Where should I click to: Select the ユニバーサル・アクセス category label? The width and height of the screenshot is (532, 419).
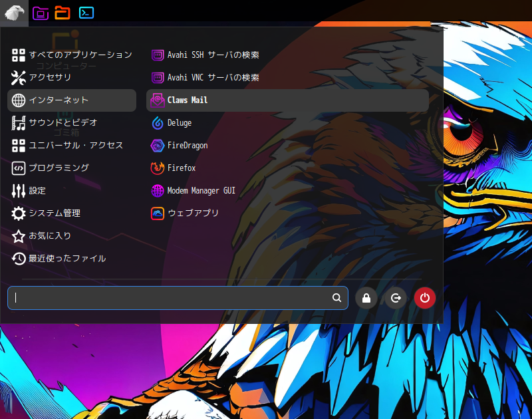pyautogui.click(x=76, y=146)
